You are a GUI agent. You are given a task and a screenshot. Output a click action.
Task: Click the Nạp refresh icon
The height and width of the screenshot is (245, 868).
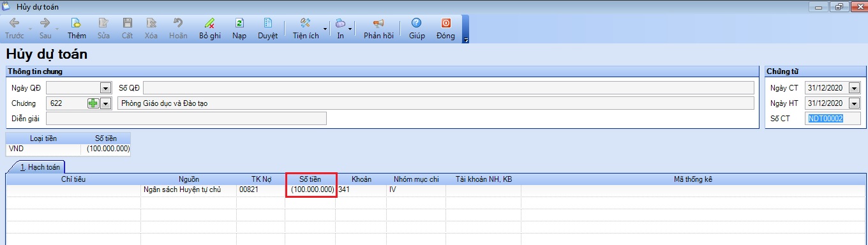(239, 23)
